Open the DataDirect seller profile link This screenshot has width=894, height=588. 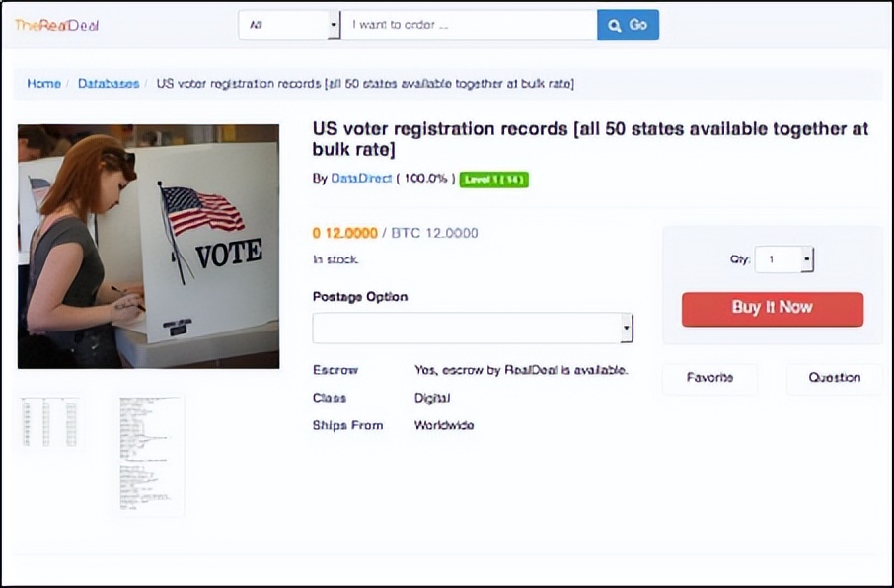[360, 179]
